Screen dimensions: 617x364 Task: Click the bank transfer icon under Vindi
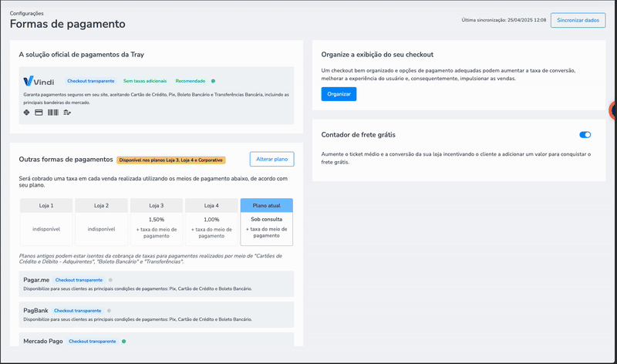click(x=67, y=113)
